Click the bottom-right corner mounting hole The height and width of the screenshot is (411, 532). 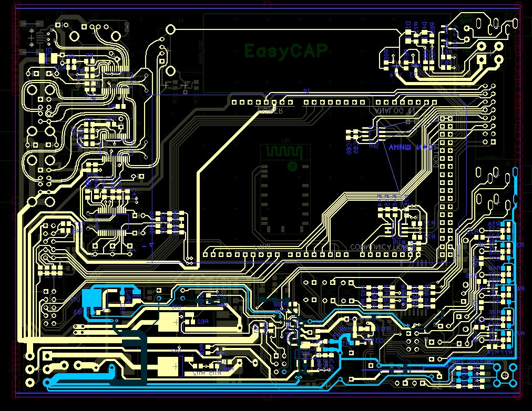click(506, 375)
